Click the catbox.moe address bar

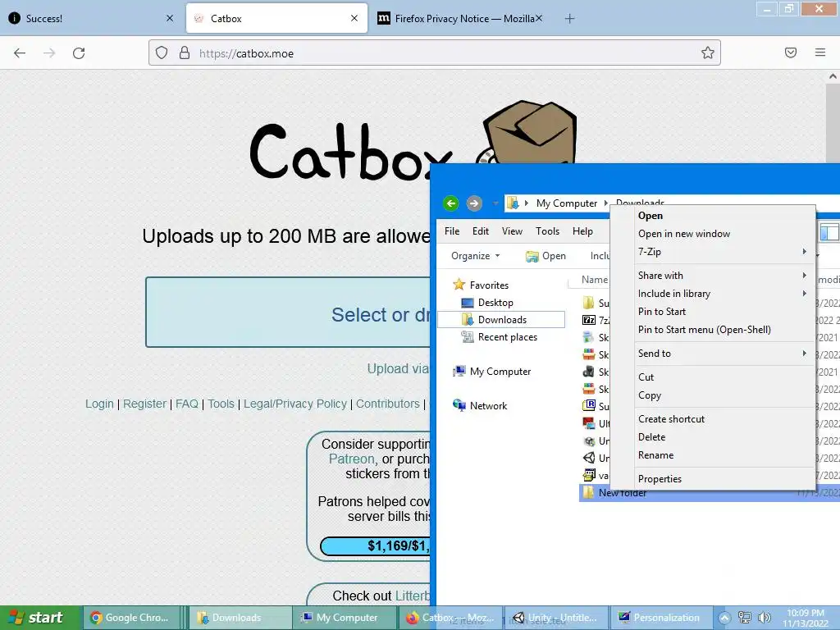[434, 53]
